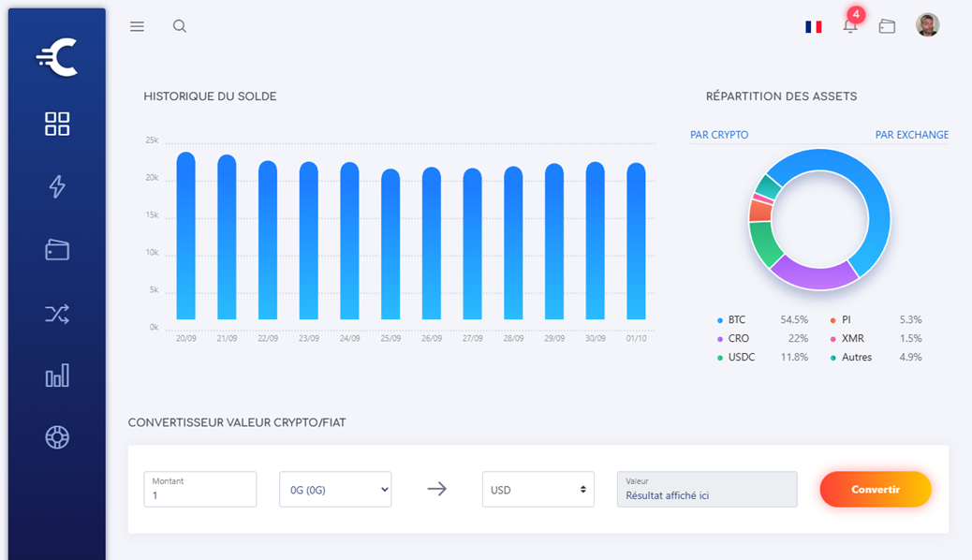This screenshot has width=972, height=560.
Task: Open the top bar wallet icon
Action: 887,26
